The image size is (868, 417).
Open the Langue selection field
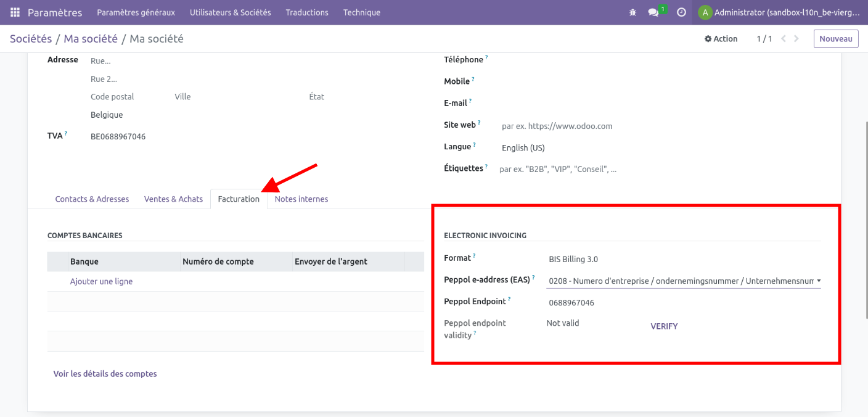(616, 148)
